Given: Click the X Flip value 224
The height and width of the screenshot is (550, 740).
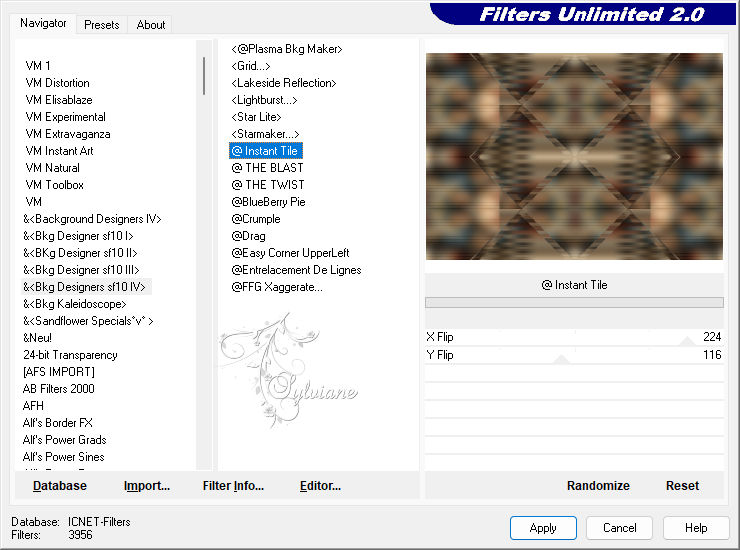Looking at the screenshot, I should pos(712,337).
